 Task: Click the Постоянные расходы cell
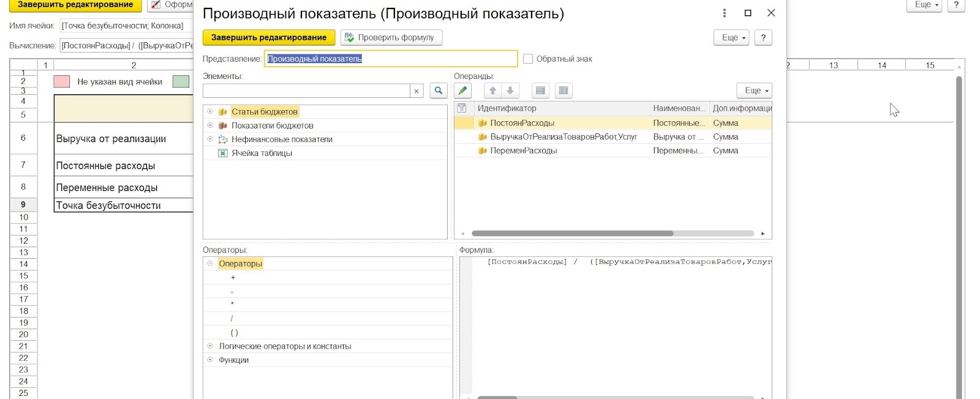tap(124, 166)
